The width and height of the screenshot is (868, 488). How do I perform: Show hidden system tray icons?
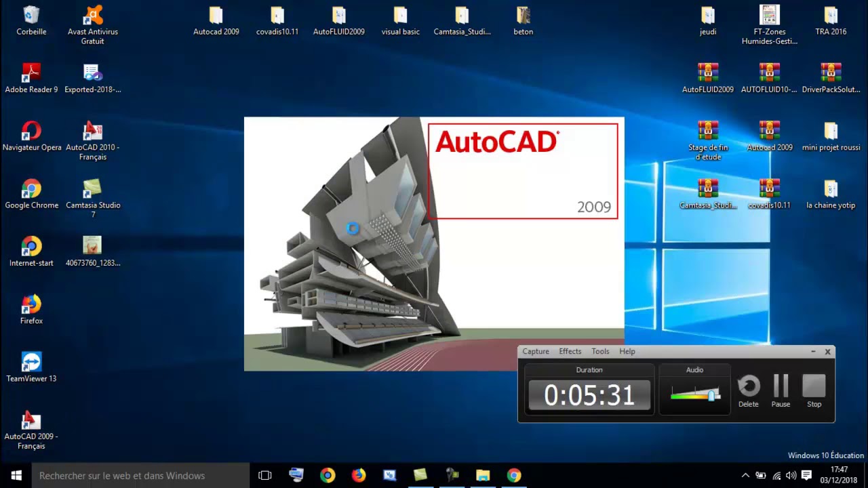tap(745, 475)
